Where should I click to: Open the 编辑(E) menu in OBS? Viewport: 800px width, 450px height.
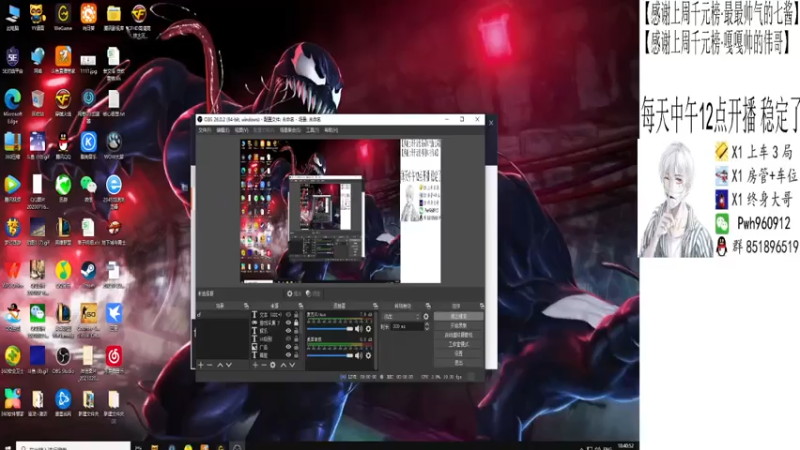coord(223,130)
